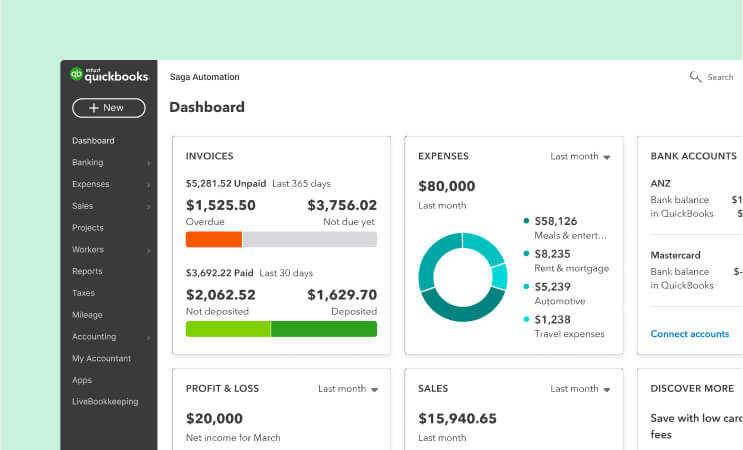Click the grey Not due yet bar segment
This screenshot has width=743, height=450.
click(310, 239)
